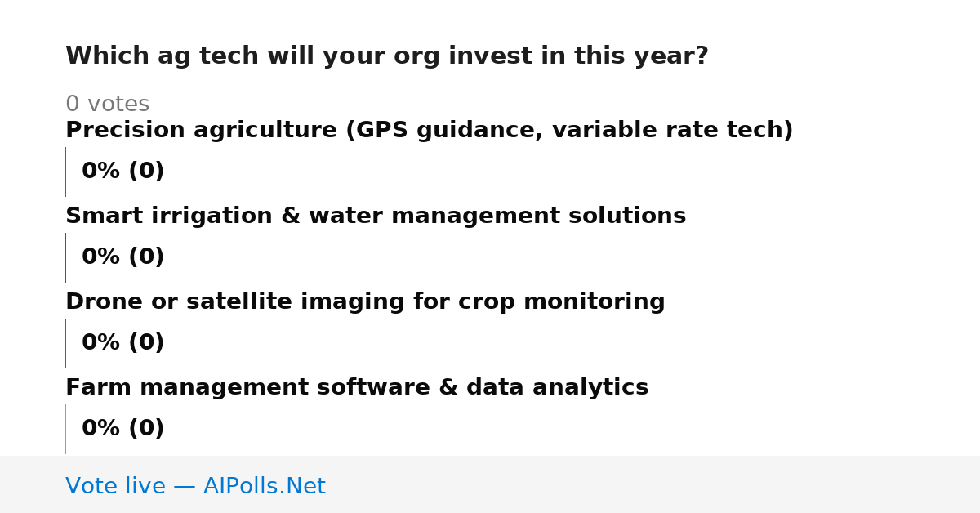This screenshot has height=513, width=980.
Task: Select Smart irrigation & water management option
Action: click(376, 216)
